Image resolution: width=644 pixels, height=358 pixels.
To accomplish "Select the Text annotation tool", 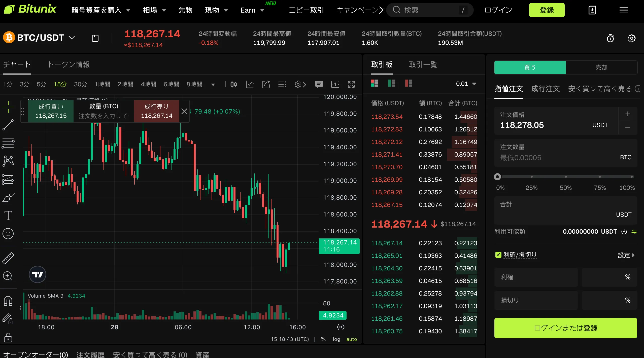I will click(8, 216).
